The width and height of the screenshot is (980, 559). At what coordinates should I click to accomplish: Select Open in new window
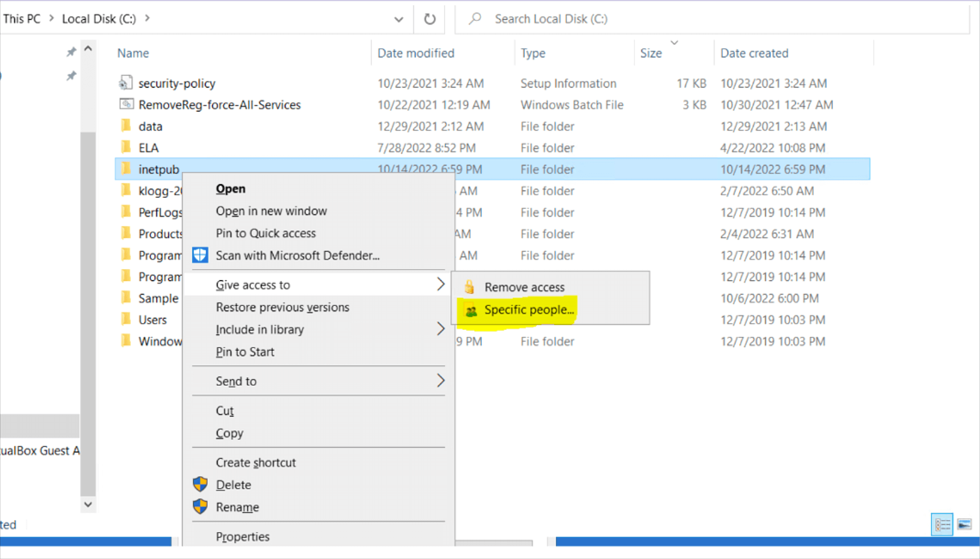click(271, 211)
